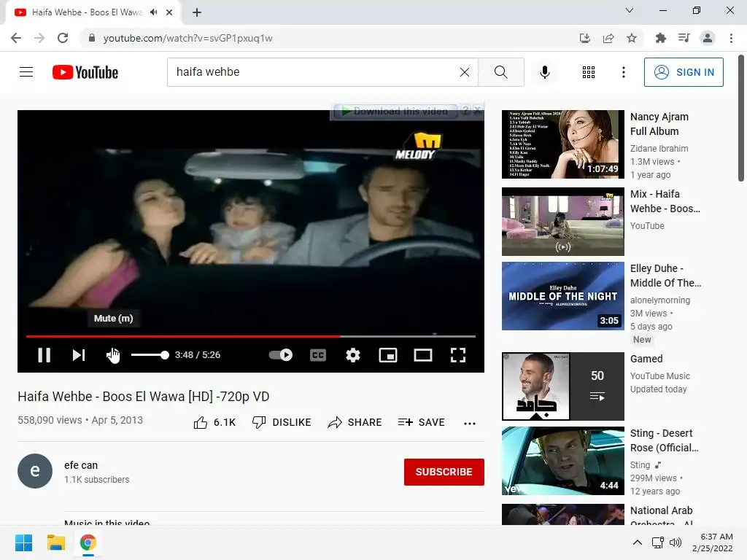747x560 pixels.
Task: Reload the page
Action: 63,38
